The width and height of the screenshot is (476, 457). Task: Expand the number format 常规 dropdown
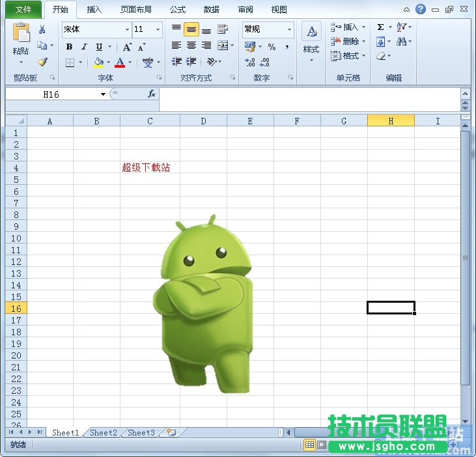(289, 30)
